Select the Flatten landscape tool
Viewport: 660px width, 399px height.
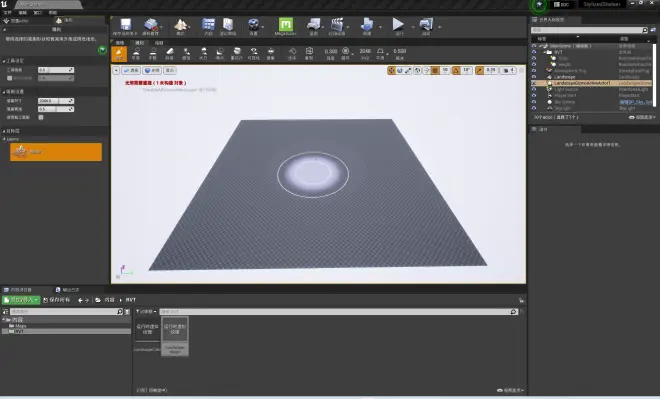point(153,53)
